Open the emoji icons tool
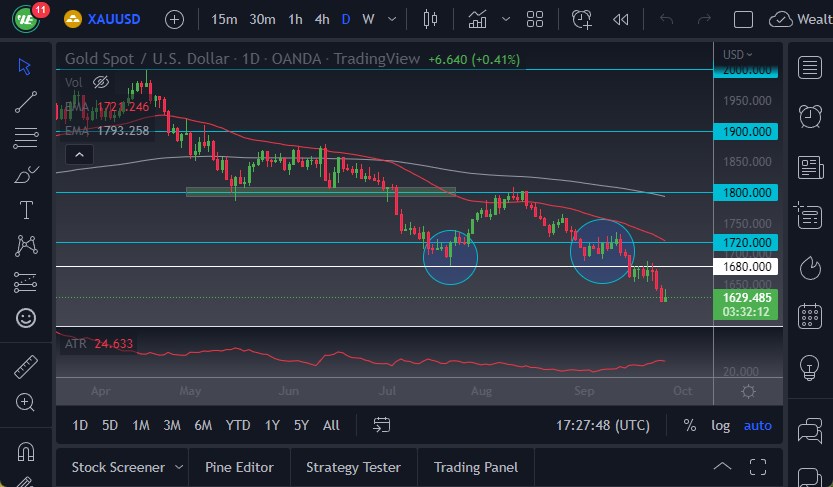Screen dimensions: 833x487 click(26, 318)
